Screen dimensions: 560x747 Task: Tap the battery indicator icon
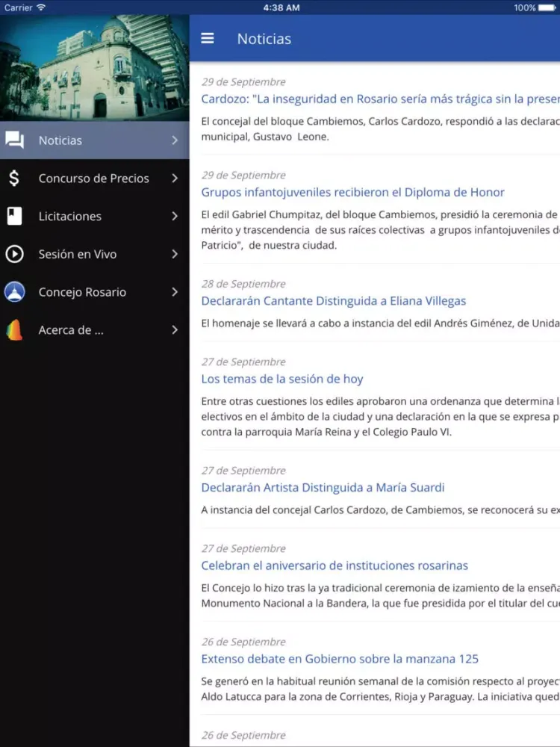tap(547, 7)
